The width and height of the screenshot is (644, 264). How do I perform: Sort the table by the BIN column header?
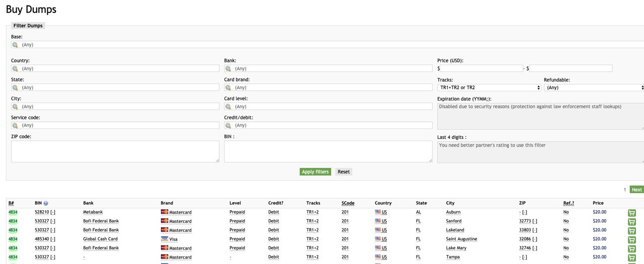(x=38, y=203)
